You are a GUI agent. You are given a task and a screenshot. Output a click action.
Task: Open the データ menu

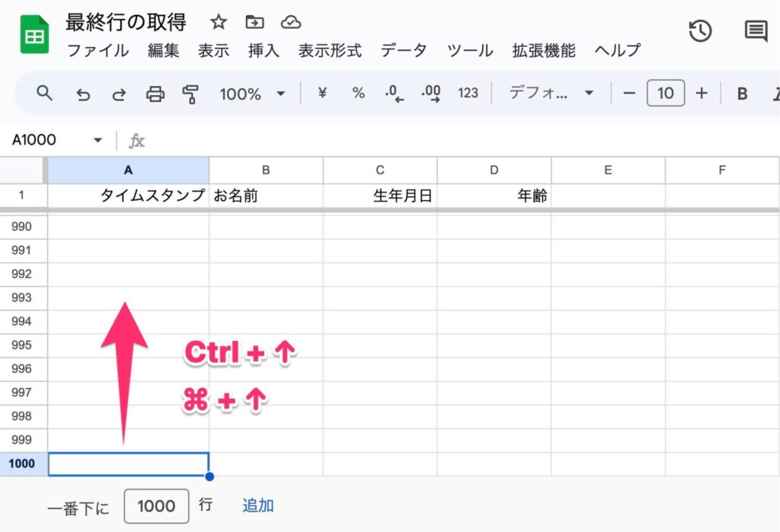coord(404,50)
